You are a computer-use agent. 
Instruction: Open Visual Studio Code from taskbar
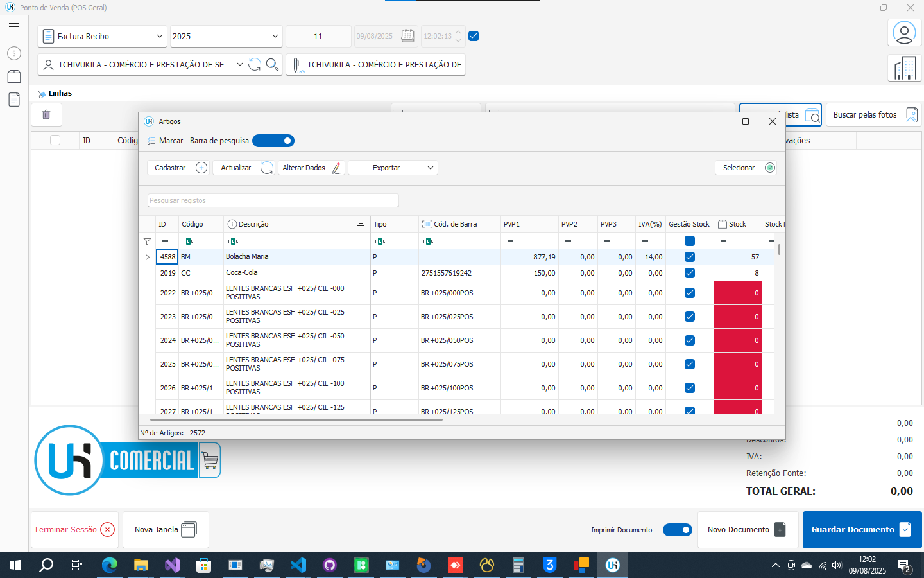pyautogui.click(x=298, y=565)
